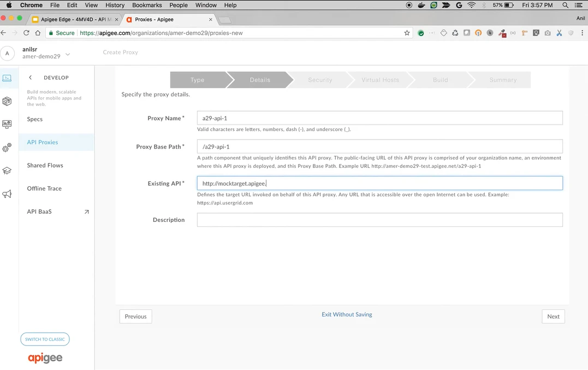Switch to Apigee Edge 4MV4D tab

pos(75,20)
